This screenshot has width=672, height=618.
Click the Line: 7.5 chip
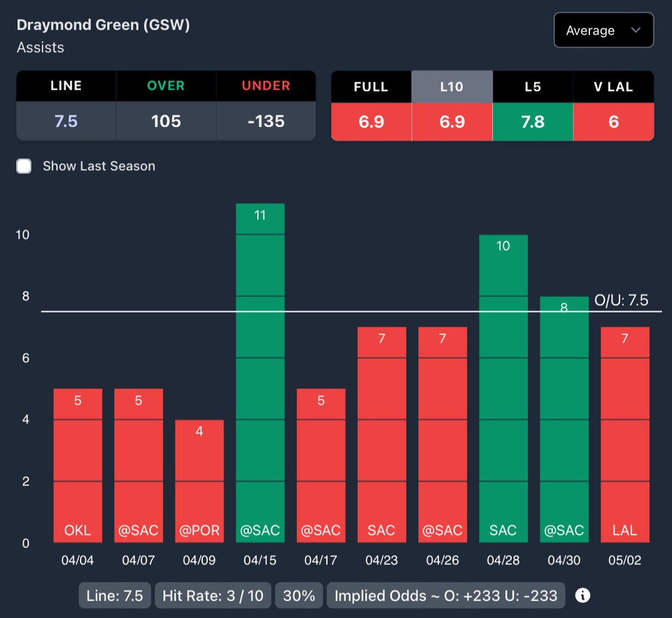(x=114, y=595)
